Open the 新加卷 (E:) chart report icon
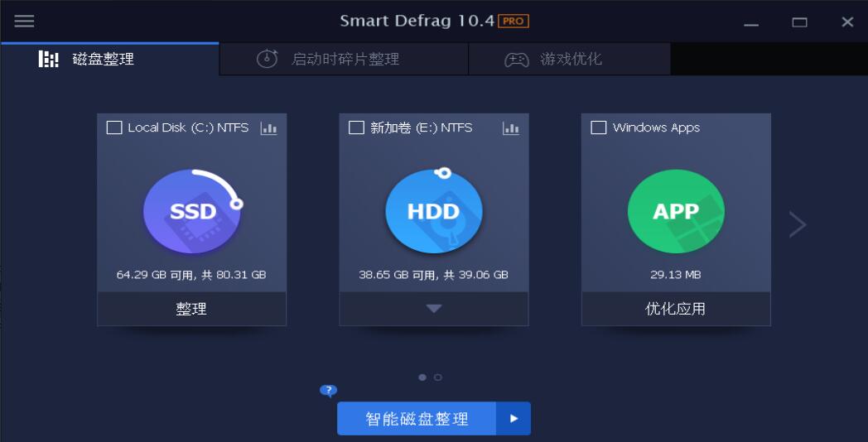Screen dimensions: 868x442 pyautogui.click(x=511, y=128)
